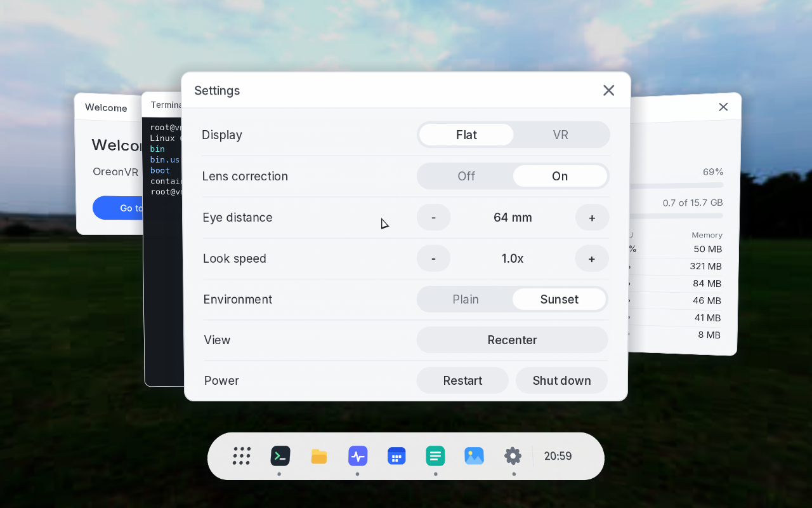Screen dimensions: 812x508
Task: Click the Shut down button
Action: click(562, 380)
